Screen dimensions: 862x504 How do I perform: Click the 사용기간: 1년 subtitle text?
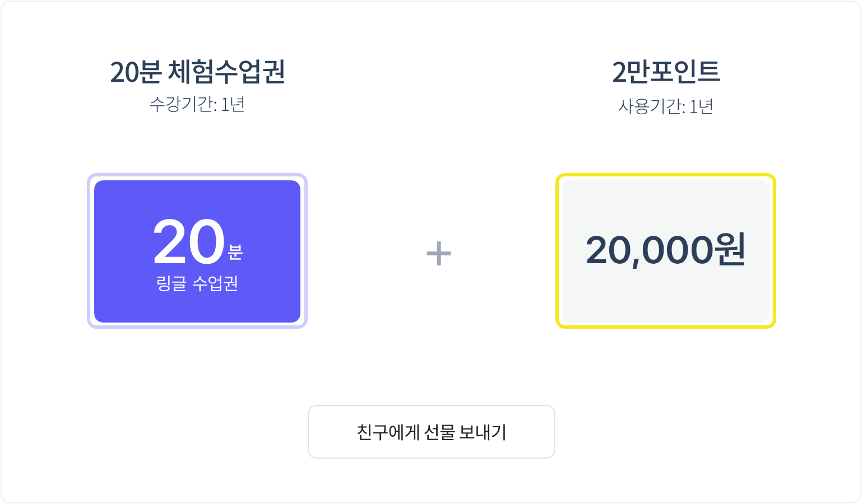pos(666,106)
